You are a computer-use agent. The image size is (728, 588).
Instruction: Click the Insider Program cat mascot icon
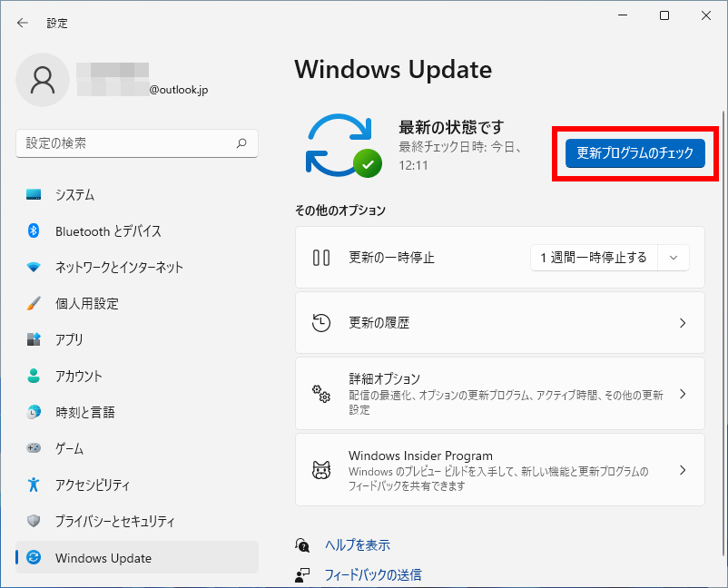pos(321,470)
